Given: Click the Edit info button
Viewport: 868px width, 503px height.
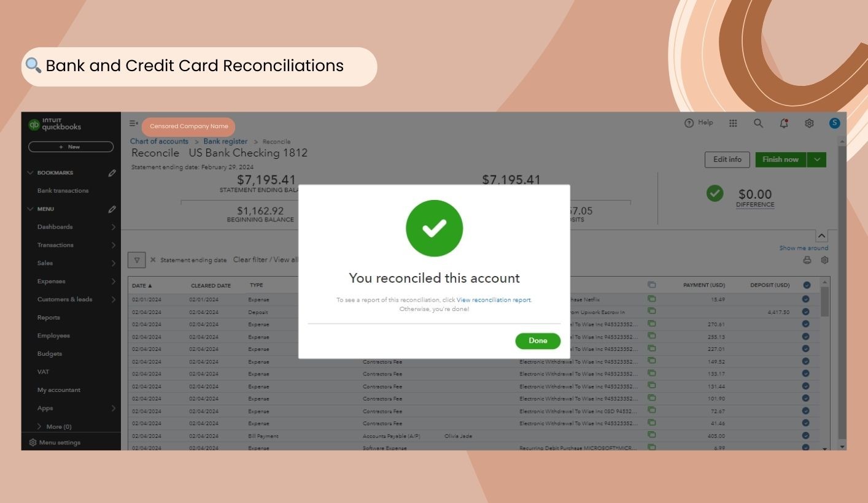Looking at the screenshot, I should click(x=727, y=159).
